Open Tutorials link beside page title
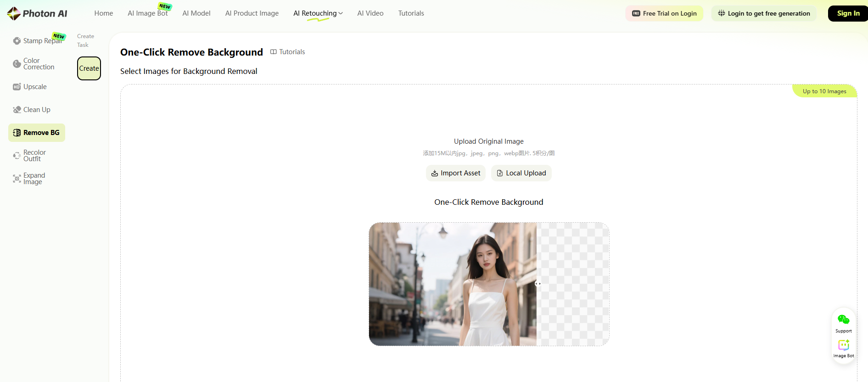The image size is (868, 382). 288,52
